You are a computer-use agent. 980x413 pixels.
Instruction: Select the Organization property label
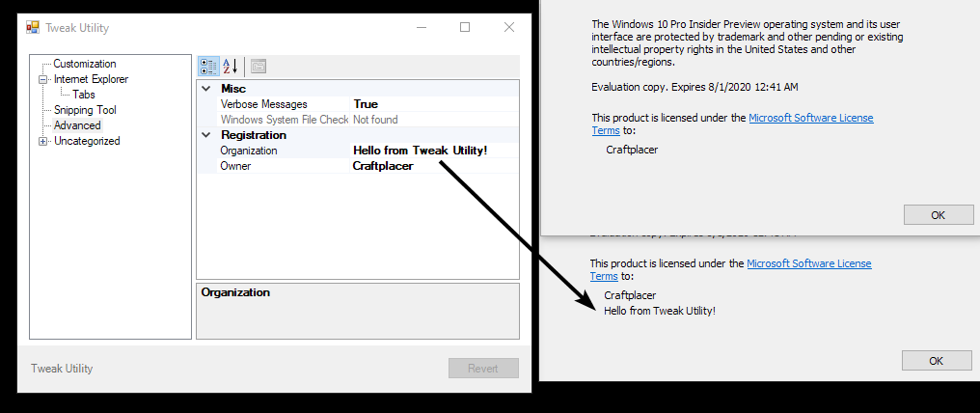click(249, 151)
